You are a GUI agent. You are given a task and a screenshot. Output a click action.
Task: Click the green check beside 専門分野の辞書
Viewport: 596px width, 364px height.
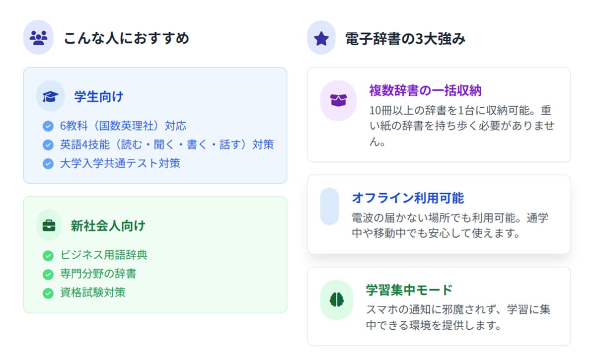pos(48,274)
